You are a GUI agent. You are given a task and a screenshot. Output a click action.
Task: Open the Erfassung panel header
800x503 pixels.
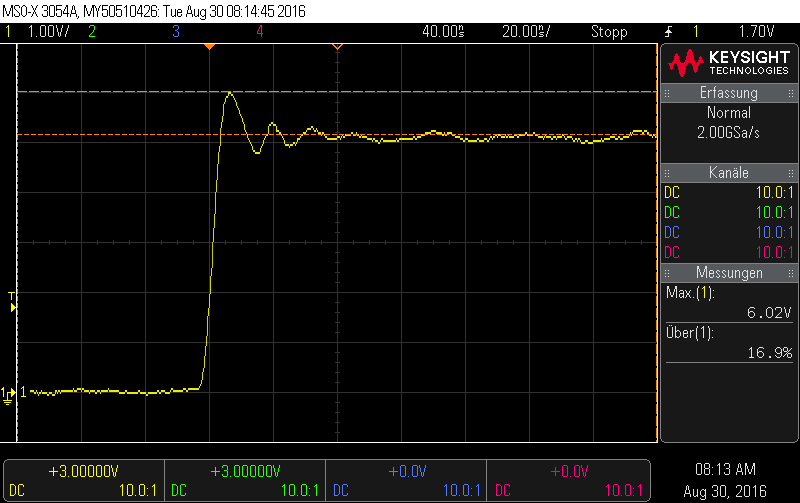[729, 93]
